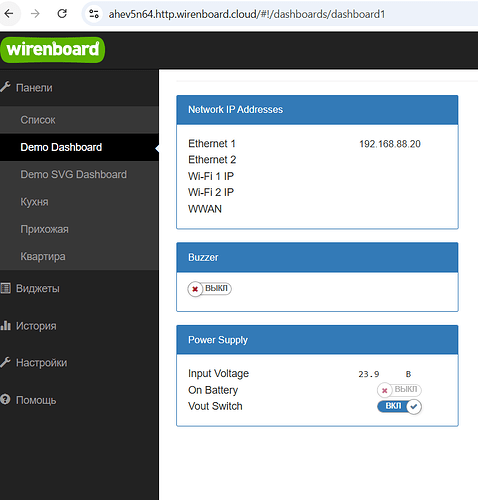Click the Виджеты list icon
The height and width of the screenshot is (500, 478).
tap(5, 288)
